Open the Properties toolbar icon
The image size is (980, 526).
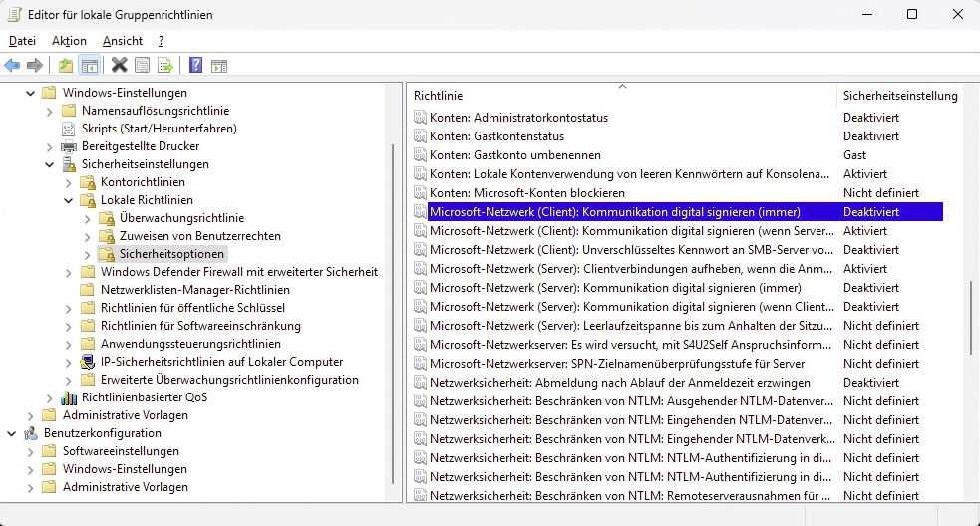tap(142, 65)
